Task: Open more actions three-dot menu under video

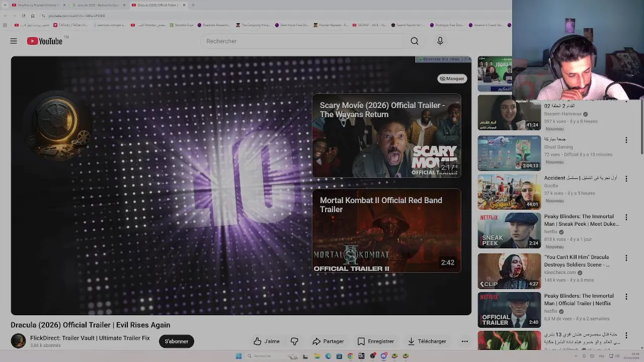Action: click(x=465, y=341)
